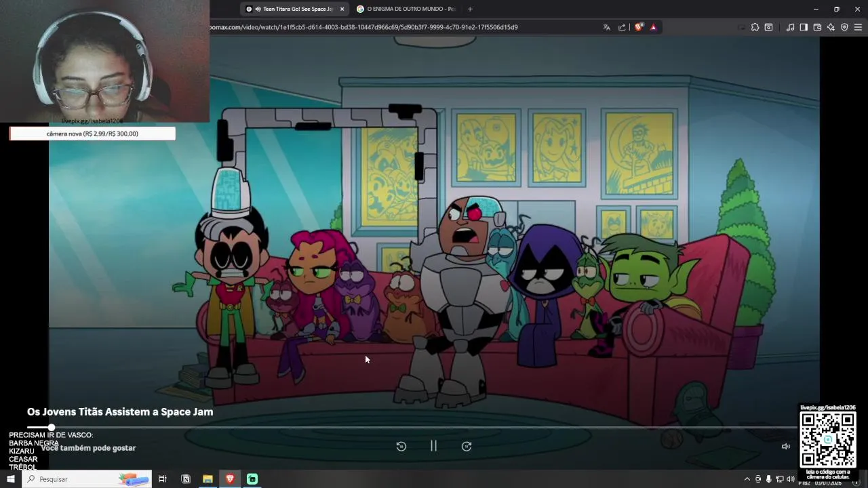Open the Windows Start menu
Screen dimensions: 868x488
[11, 479]
